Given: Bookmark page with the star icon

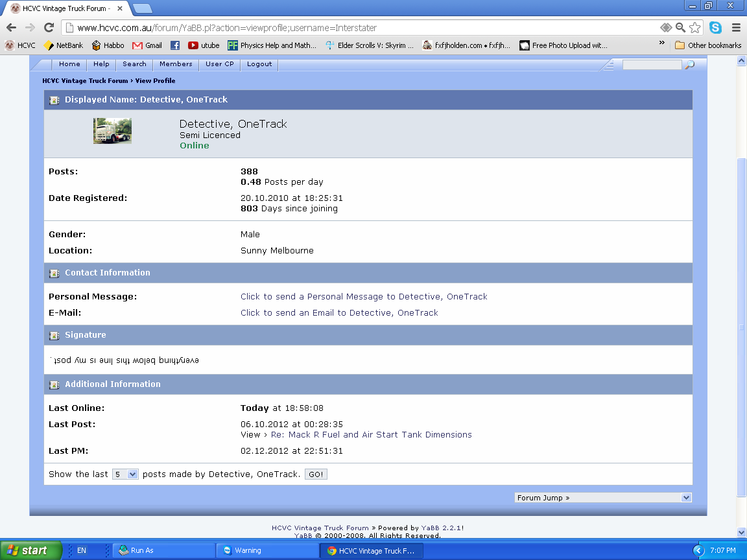Looking at the screenshot, I should coord(695,28).
